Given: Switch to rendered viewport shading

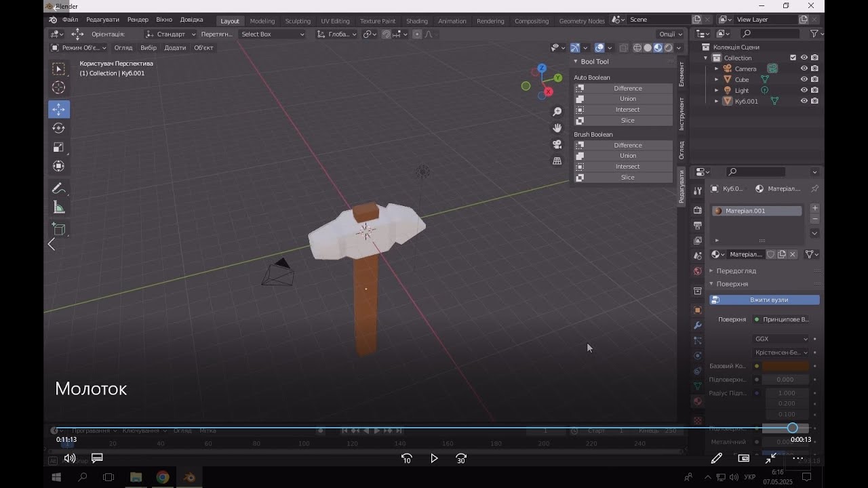Looking at the screenshot, I should 668,47.
